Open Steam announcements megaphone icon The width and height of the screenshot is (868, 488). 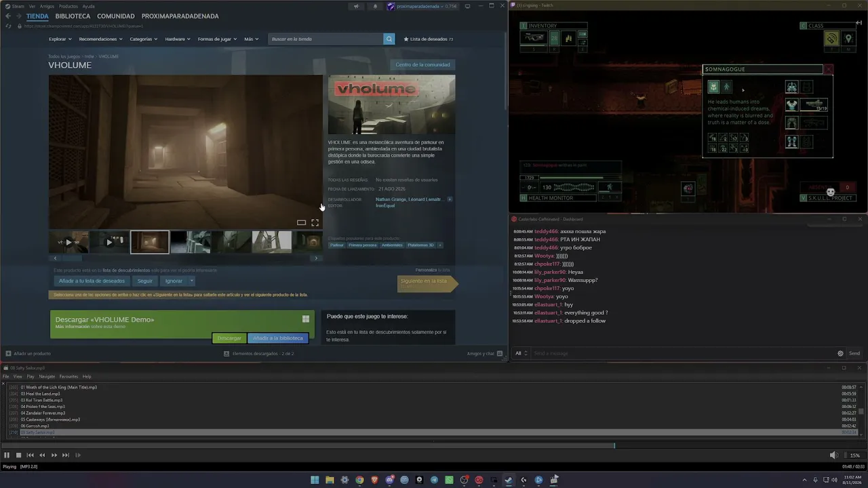356,6
